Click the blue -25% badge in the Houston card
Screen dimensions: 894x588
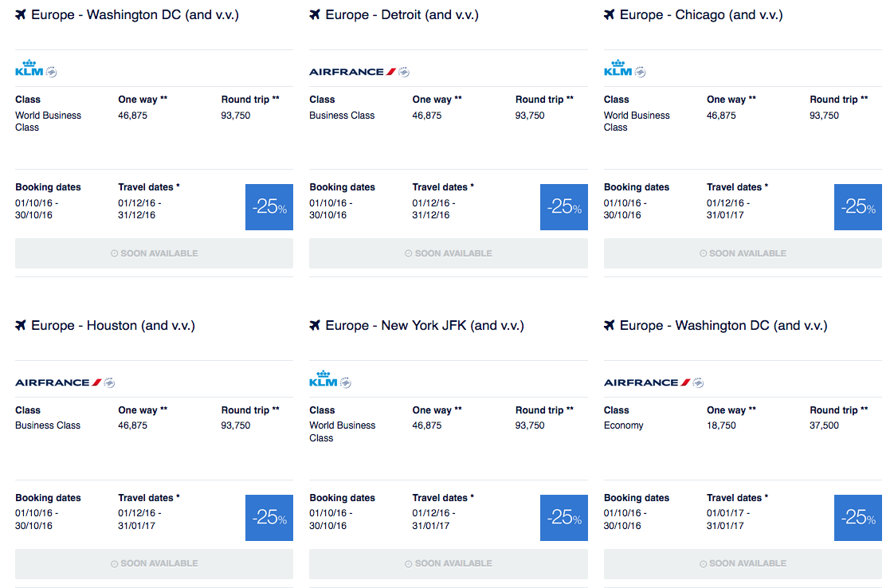(x=269, y=518)
